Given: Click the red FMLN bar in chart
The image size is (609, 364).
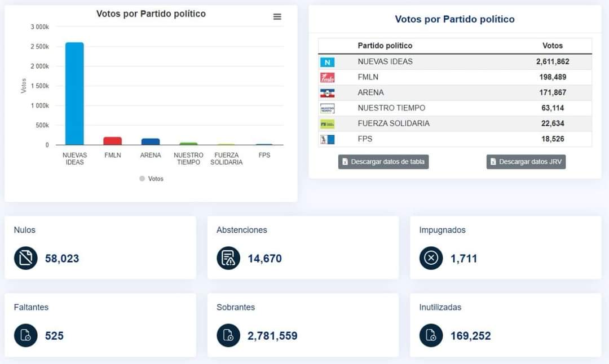Looking at the screenshot, I should click(113, 141).
